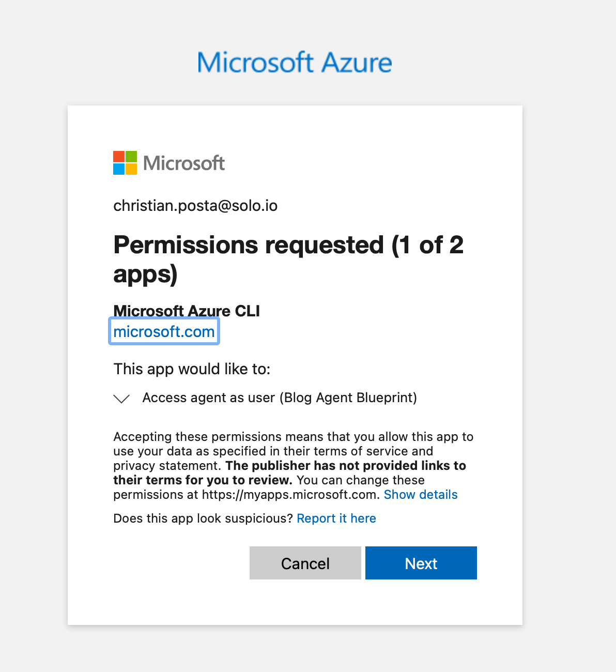Click the https://myapps.microsoft.com URL text
Viewport: 616px width, 672px height.
click(288, 495)
